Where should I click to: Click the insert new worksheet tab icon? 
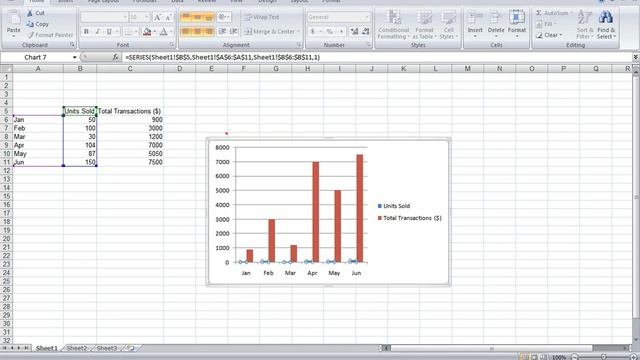coord(131,348)
